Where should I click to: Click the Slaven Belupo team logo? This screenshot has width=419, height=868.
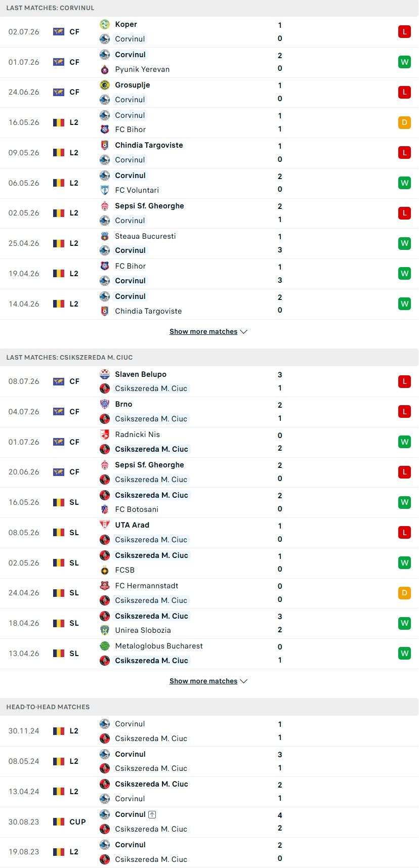[105, 374]
